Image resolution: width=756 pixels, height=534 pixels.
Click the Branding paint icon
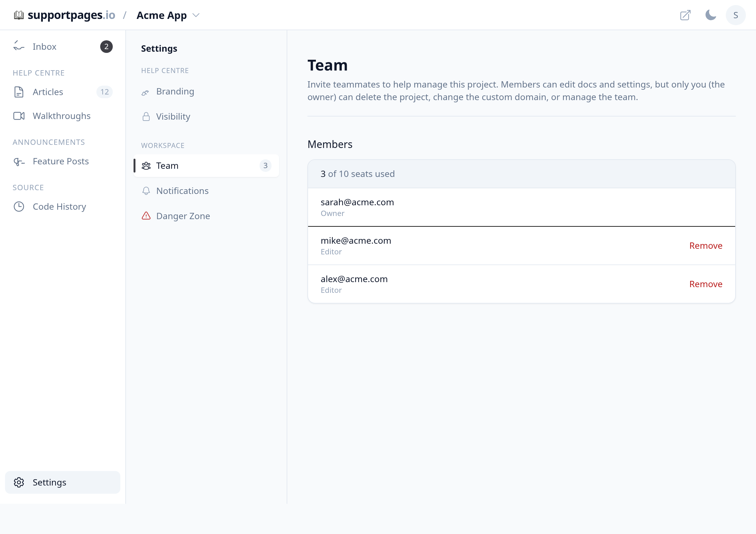coord(146,93)
